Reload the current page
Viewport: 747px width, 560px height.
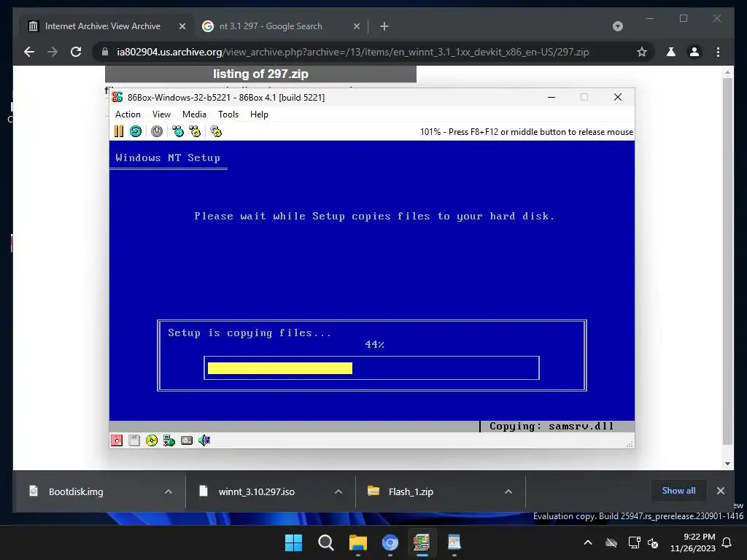[76, 52]
